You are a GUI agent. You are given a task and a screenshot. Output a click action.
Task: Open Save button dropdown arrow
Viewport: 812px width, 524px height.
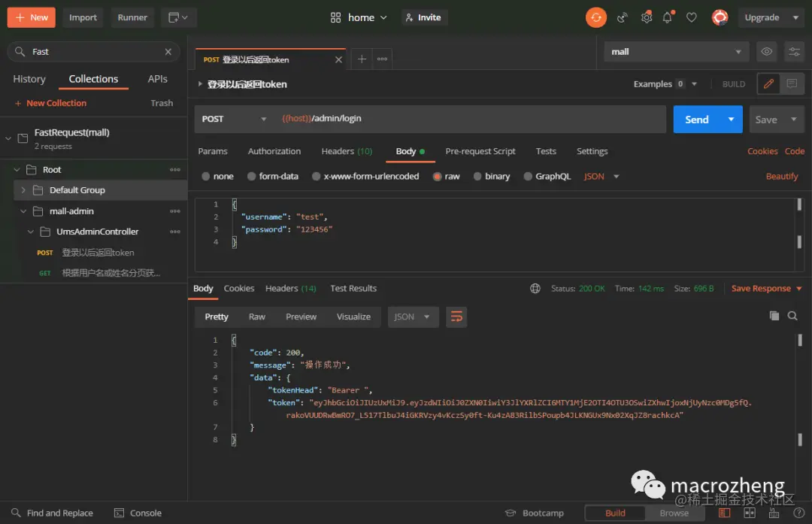[793, 119]
